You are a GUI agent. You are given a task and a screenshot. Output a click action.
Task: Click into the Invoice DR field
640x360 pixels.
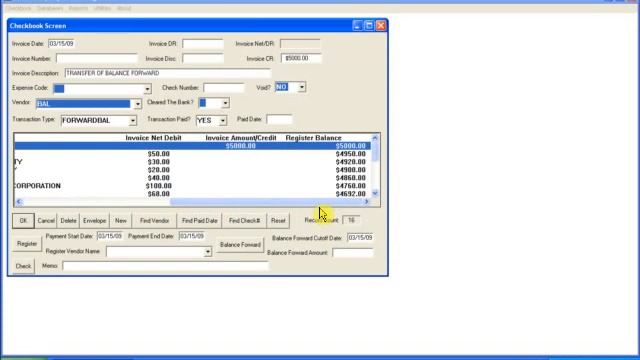click(203, 44)
